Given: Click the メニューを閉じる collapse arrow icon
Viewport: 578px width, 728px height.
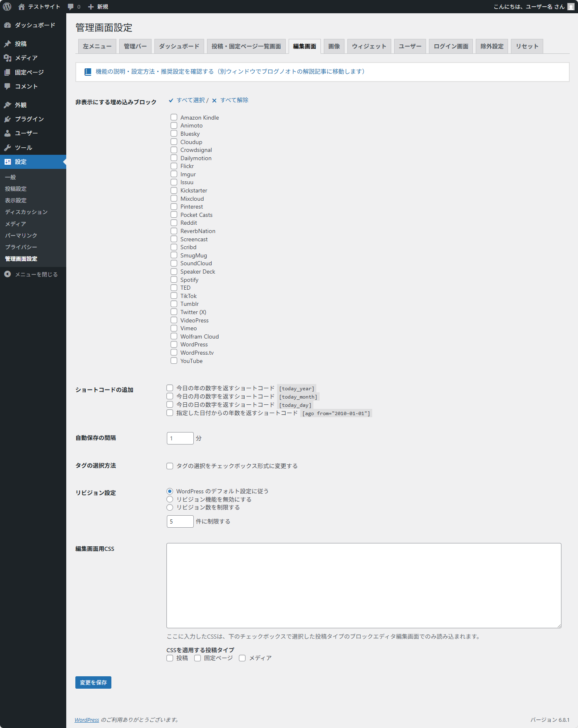Looking at the screenshot, I should (7, 274).
